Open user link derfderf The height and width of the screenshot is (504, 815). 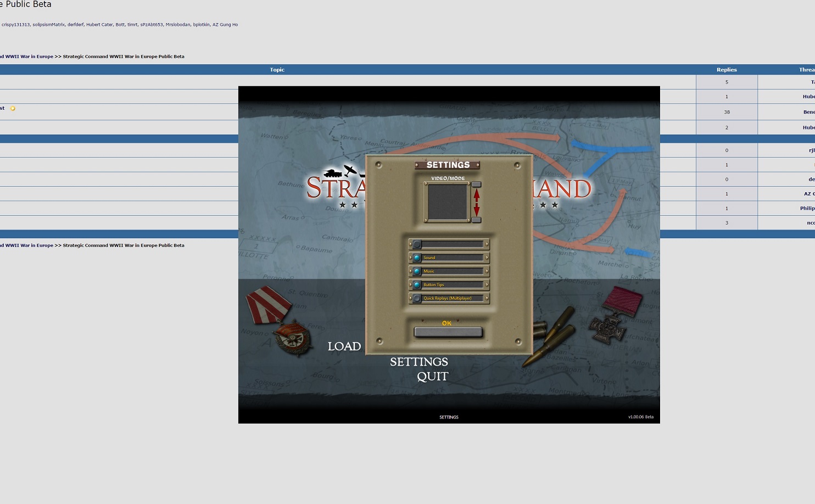[x=76, y=25]
